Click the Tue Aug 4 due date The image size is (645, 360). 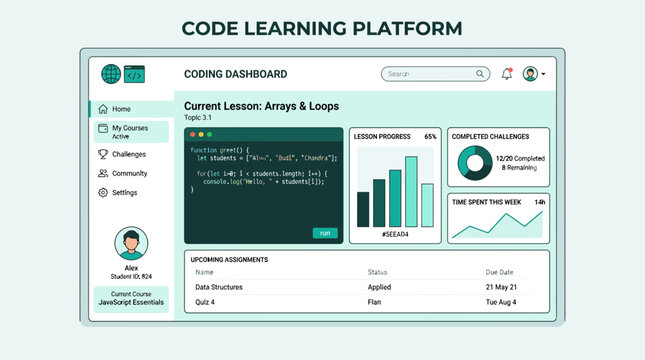pos(501,302)
